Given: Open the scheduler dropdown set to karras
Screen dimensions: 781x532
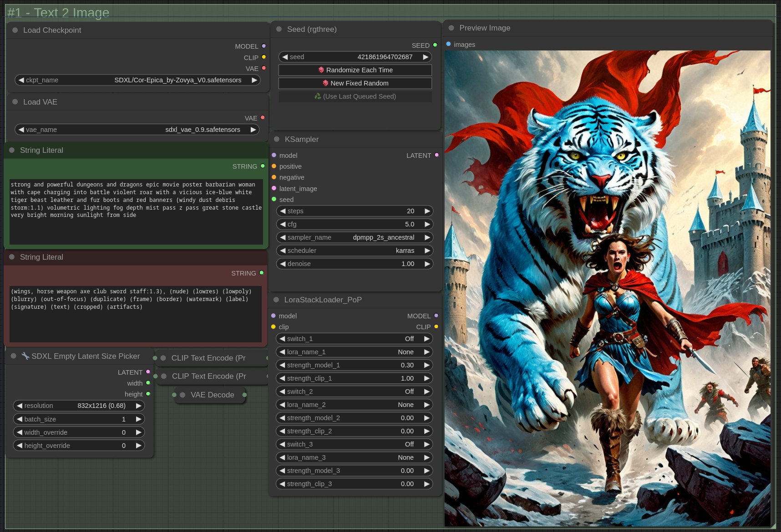Looking at the screenshot, I should tap(354, 251).
